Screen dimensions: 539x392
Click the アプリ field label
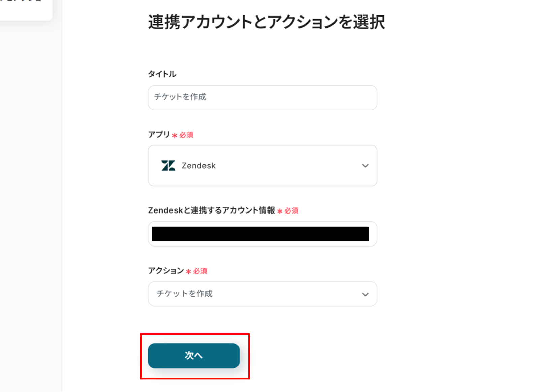point(159,135)
